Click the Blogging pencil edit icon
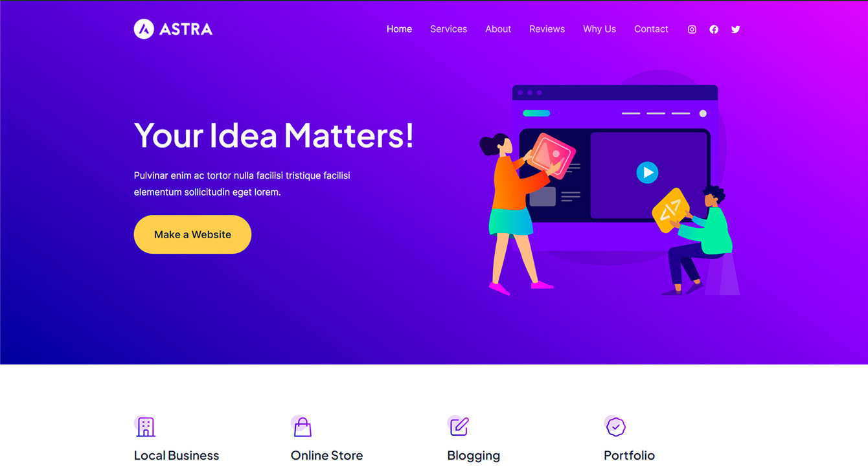Viewport: 868px width, 470px height. click(x=459, y=427)
